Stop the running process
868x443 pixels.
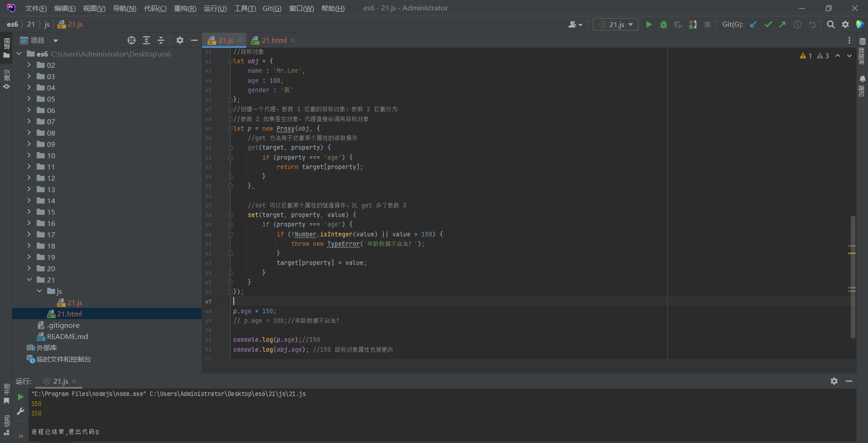(x=708, y=24)
